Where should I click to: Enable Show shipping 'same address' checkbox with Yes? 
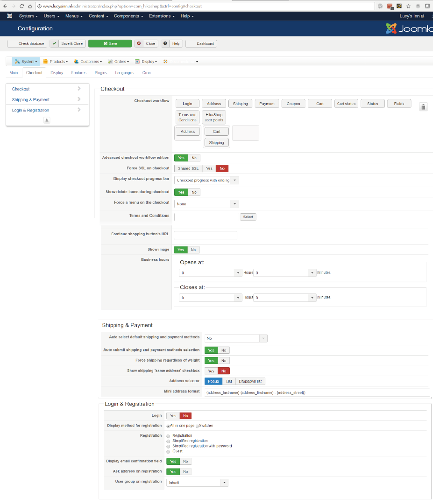pos(211,371)
